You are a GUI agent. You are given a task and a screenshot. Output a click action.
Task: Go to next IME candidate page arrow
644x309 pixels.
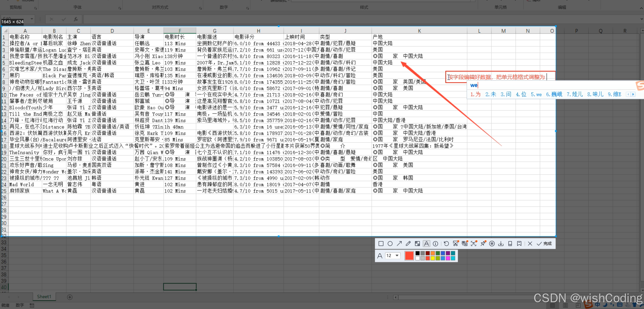click(633, 94)
